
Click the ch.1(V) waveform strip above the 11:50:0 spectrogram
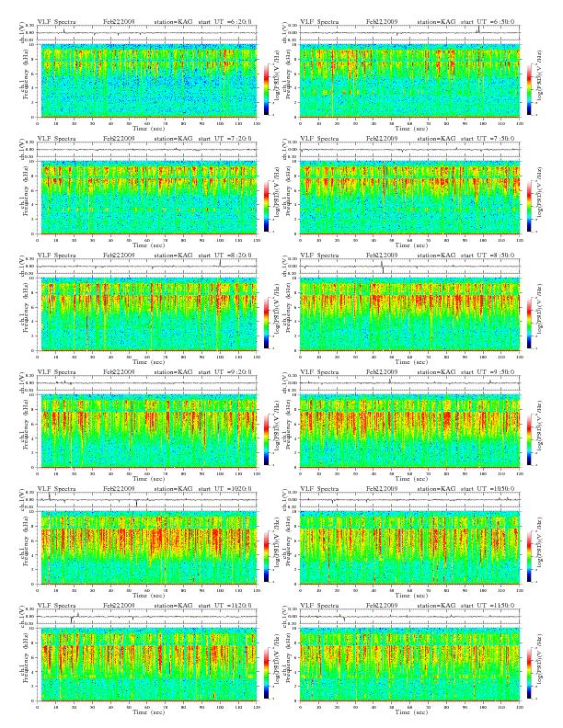tap(409, 617)
